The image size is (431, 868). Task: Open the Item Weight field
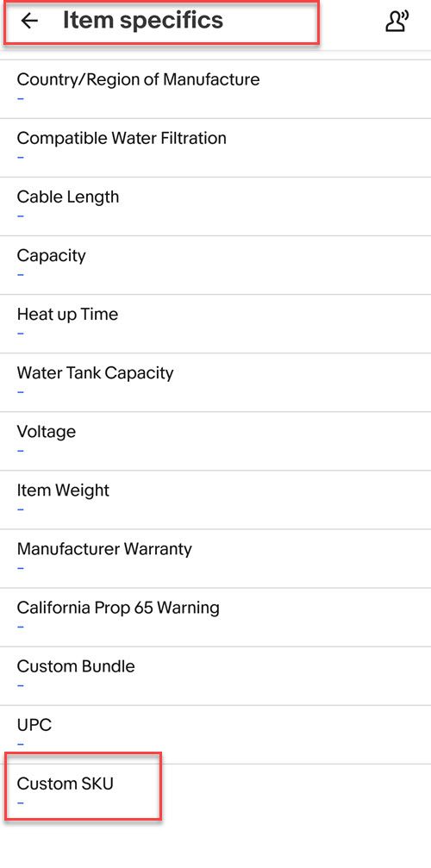pyautogui.click(x=215, y=500)
